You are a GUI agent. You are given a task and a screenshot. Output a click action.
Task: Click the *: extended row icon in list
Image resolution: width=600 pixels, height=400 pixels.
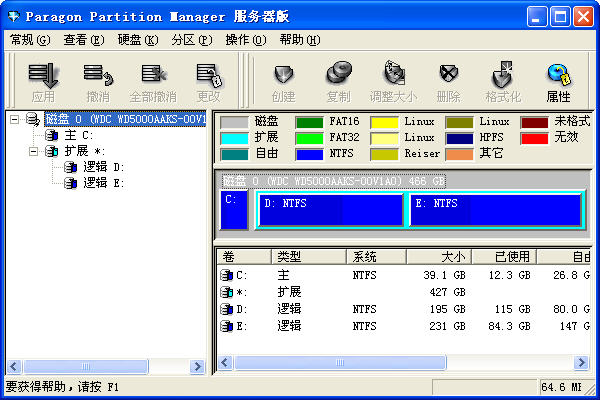(x=227, y=292)
